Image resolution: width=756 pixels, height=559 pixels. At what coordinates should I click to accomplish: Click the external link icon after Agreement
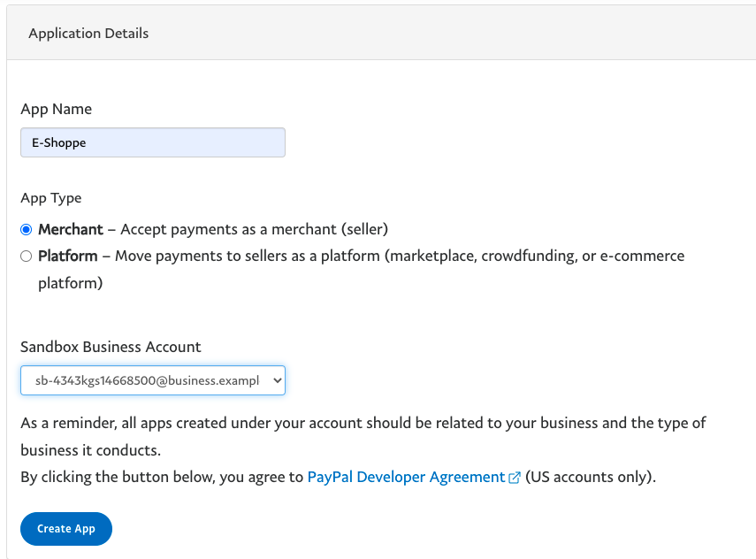pos(515,478)
